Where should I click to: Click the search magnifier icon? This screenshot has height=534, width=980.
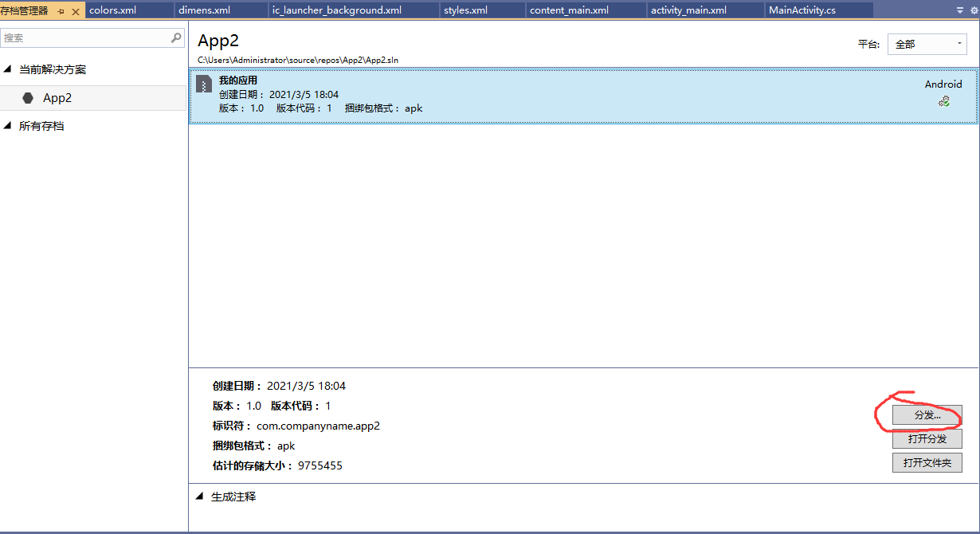point(174,37)
